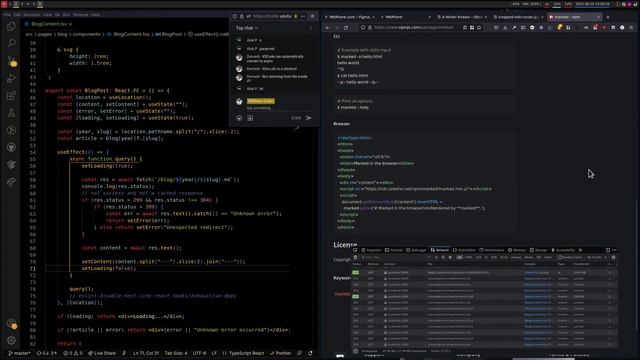Switch to the DevTools Inspector tab
The width and height of the screenshot is (640, 360).
(x=371, y=250)
